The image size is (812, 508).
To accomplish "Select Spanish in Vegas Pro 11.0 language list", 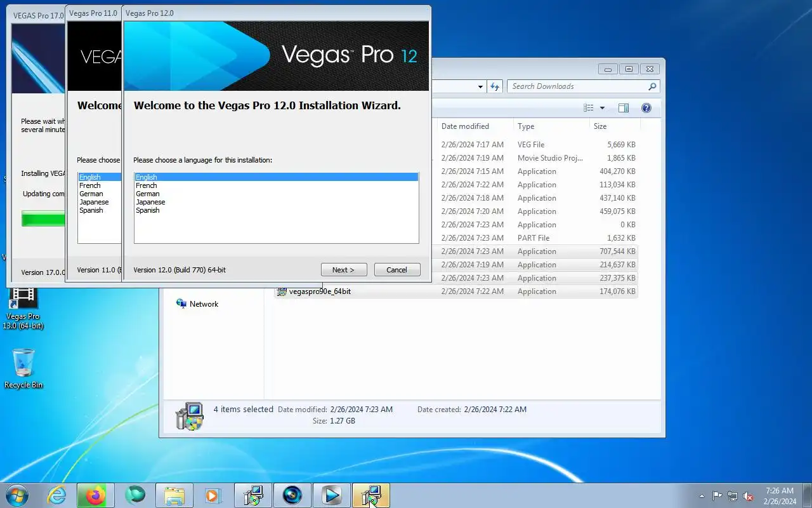I will 100,210.
